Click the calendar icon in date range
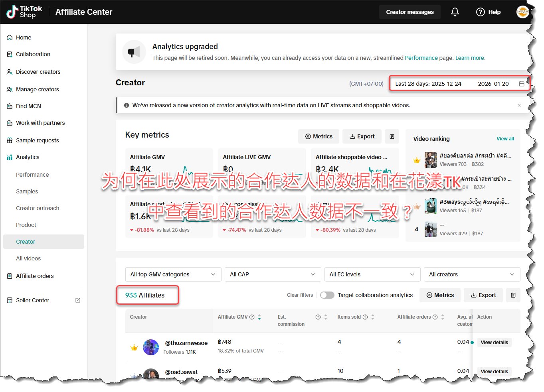The image size is (544, 392). click(521, 84)
